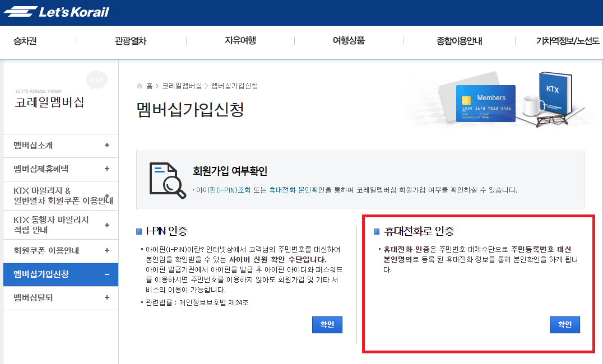Expand the 회원쿠폰 이용안내 plus icon
Screen dimensions: 603x364
pos(107,250)
